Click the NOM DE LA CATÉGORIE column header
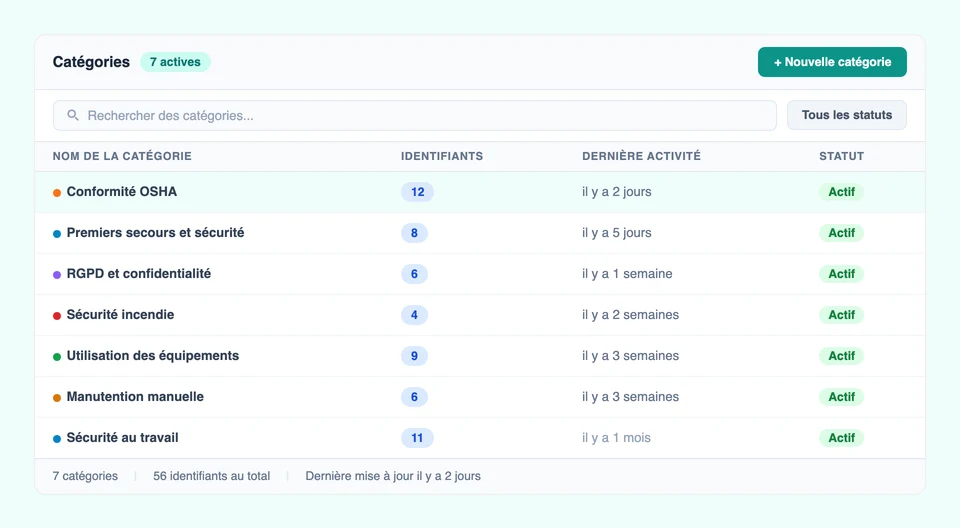The height and width of the screenshot is (528, 960). pyautogui.click(x=122, y=156)
